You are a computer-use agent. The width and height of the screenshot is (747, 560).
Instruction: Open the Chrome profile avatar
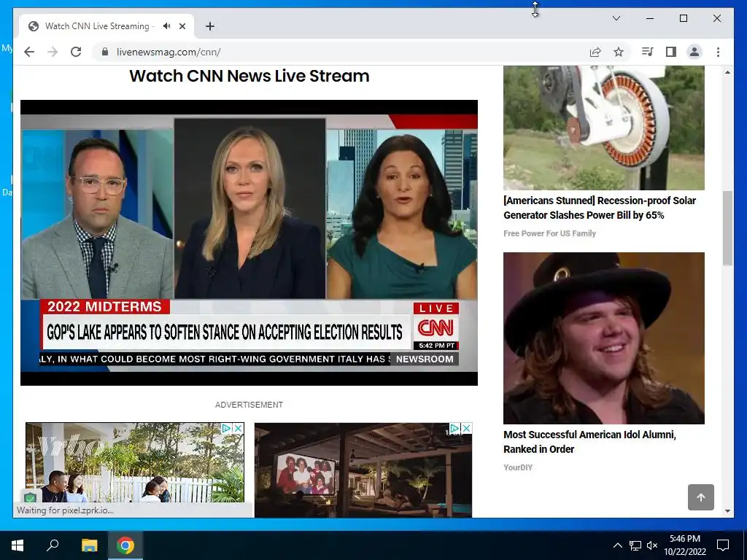pyautogui.click(x=694, y=52)
